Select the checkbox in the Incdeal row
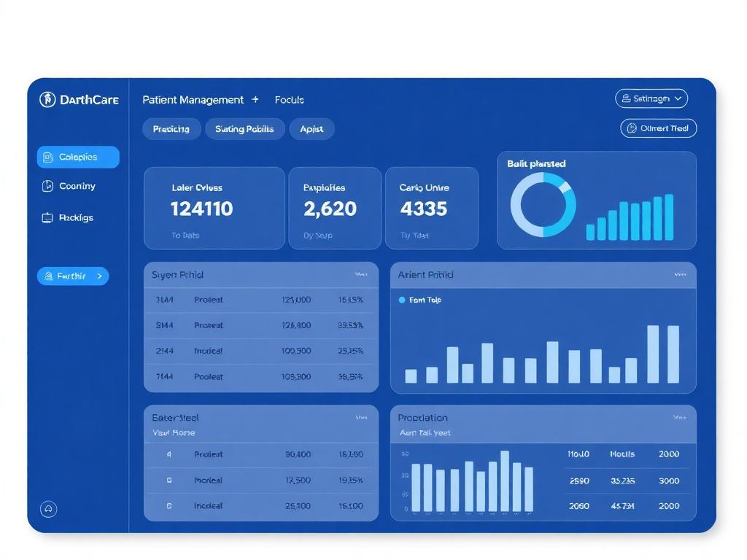The height and width of the screenshot is (560, 747). pos(169,506)
